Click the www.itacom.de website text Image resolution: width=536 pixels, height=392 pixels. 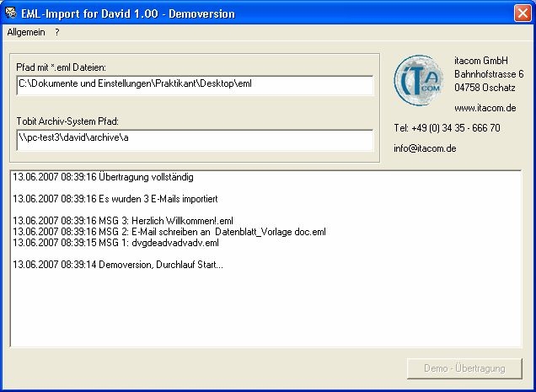[x=485, y=108]
